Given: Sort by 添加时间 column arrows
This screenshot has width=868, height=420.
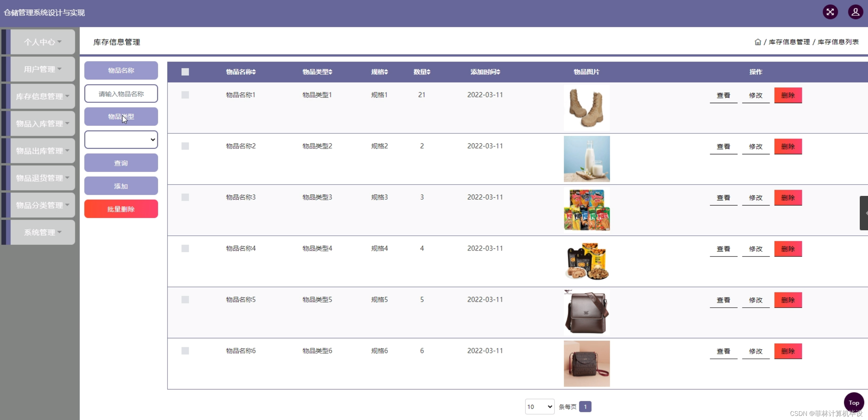Looking at the screenshot, I should click(498, 72).
